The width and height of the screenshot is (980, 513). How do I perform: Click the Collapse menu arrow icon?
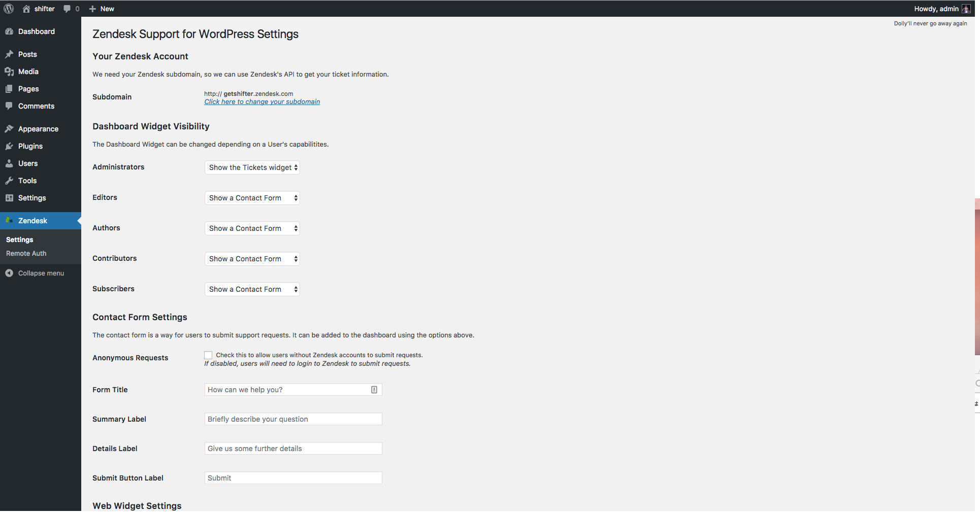[x=9, y=273]
